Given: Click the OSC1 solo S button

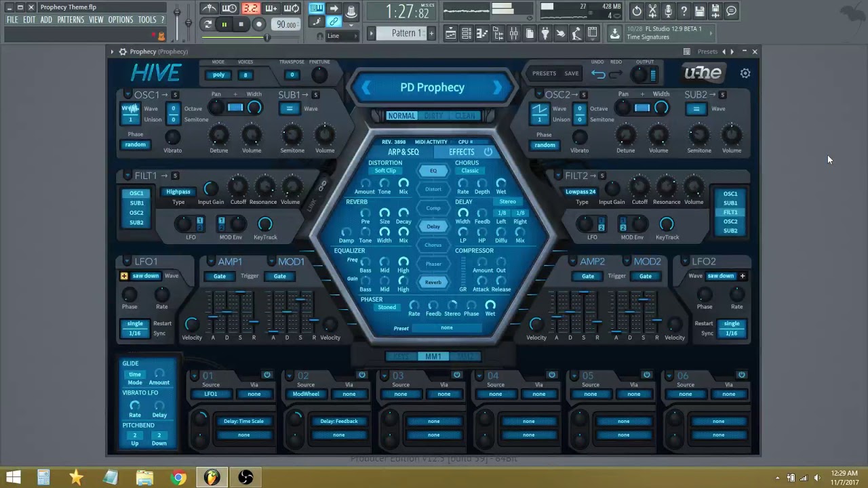Looking at the screenshot, I should 175,95.
